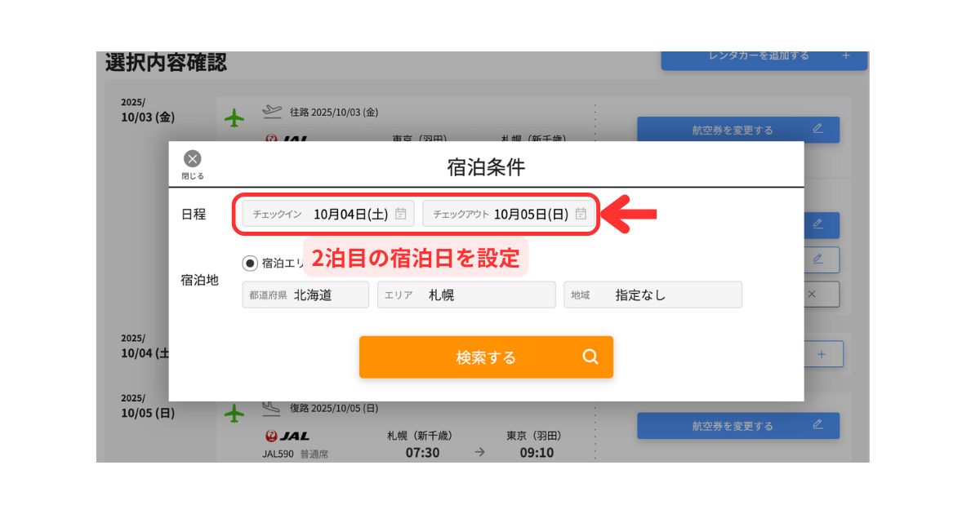
Task: Click the orange 検索する button
Action: pos(486,357)
